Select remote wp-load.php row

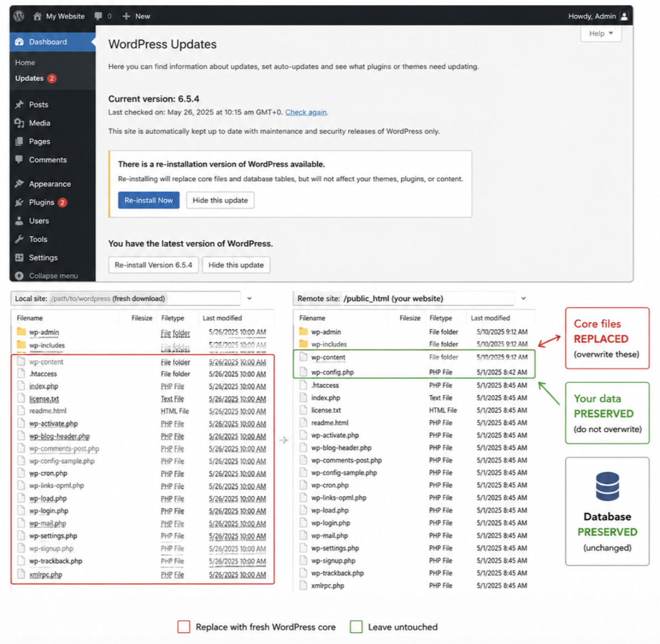pyautogui.click(x=414, y=510)
